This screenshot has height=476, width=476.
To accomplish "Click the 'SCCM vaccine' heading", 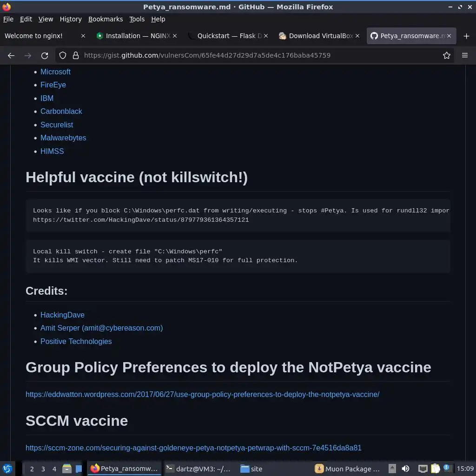I will point(77,420).
